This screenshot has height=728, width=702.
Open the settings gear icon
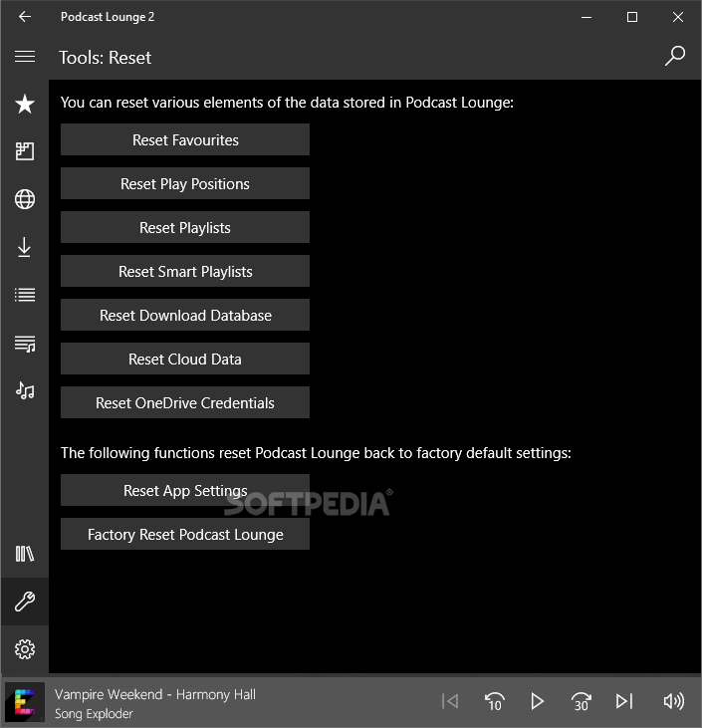(x=25, y=649)
